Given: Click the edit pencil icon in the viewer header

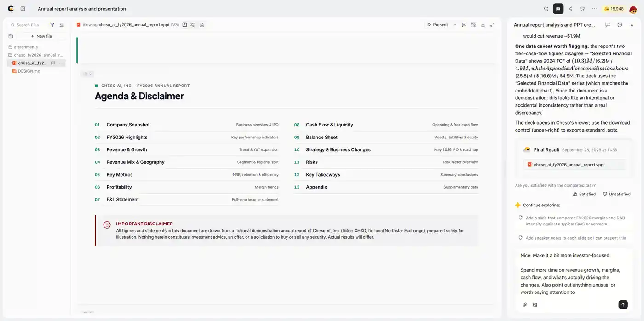Looking at the screenshot, I should tap(202, 25).
